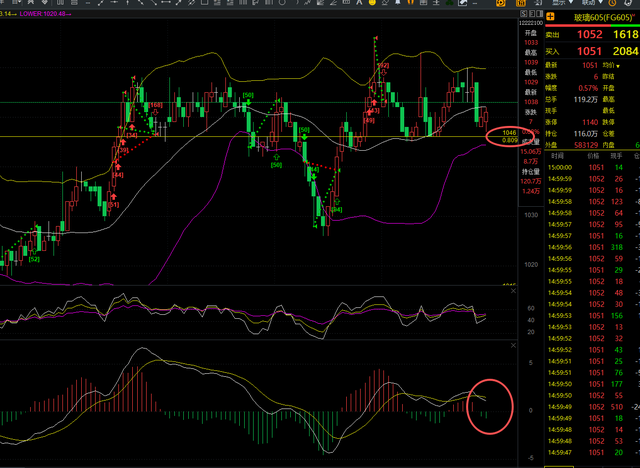This screenshot has width=640, height=468.
Task: Select the text annotation "A" tool
Action: (359, 2)
